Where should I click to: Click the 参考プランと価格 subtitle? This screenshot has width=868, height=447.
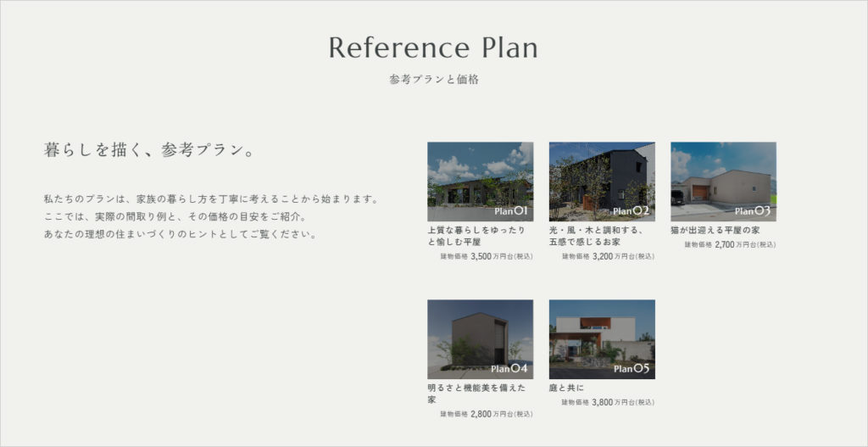434,80
